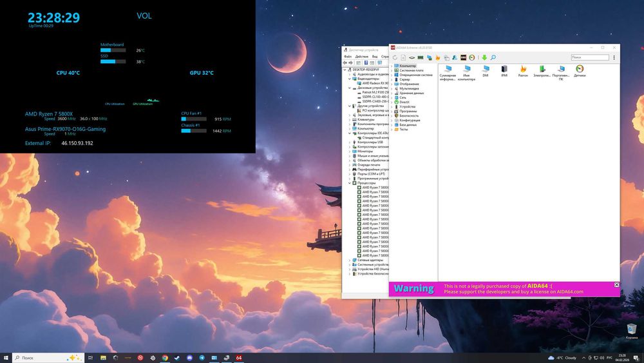This screenshot has width=644, height=363.
Task: Select Мультимедиа in the AIDA64 tree
Action: (x=409, y=88)
